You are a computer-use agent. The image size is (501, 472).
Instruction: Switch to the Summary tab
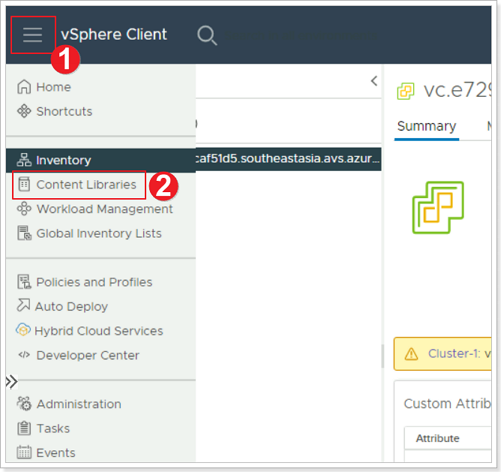pyautogui.click(x=427, y=127)
